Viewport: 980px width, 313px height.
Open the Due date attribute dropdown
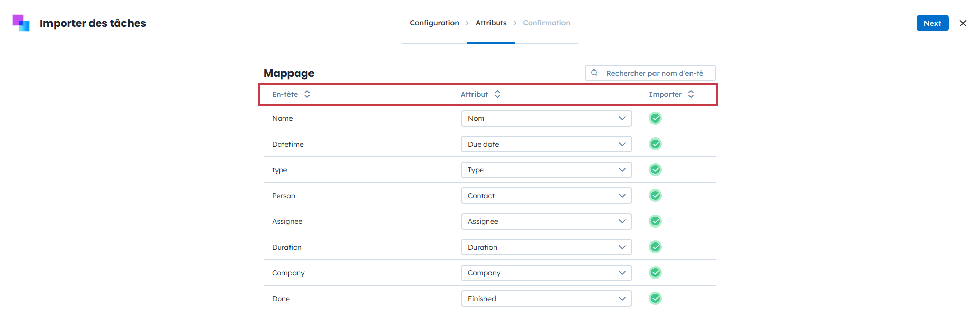pyautogui.click(x=546, y=144)
